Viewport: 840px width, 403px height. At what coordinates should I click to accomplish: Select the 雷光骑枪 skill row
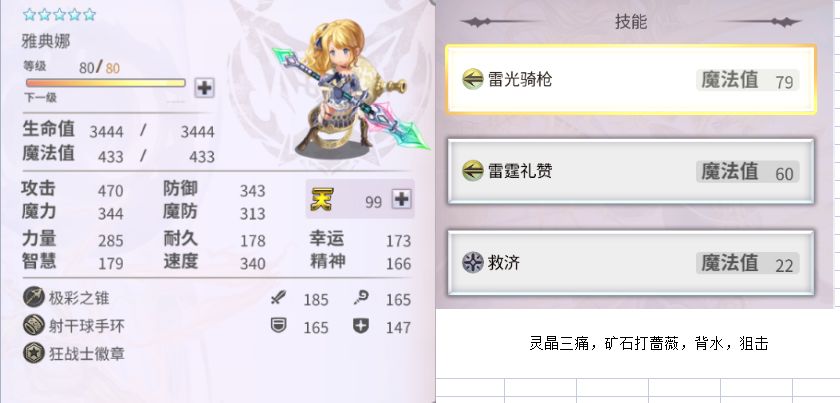(631, 79)
